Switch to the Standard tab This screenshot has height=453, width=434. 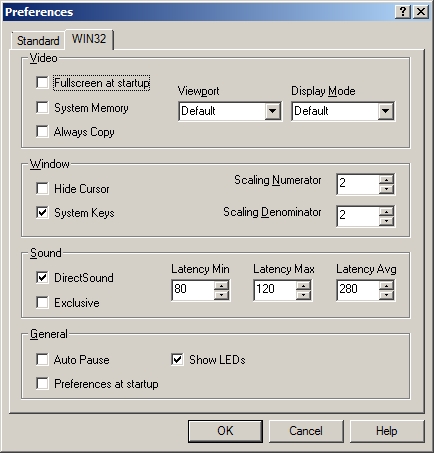(38, 41)
